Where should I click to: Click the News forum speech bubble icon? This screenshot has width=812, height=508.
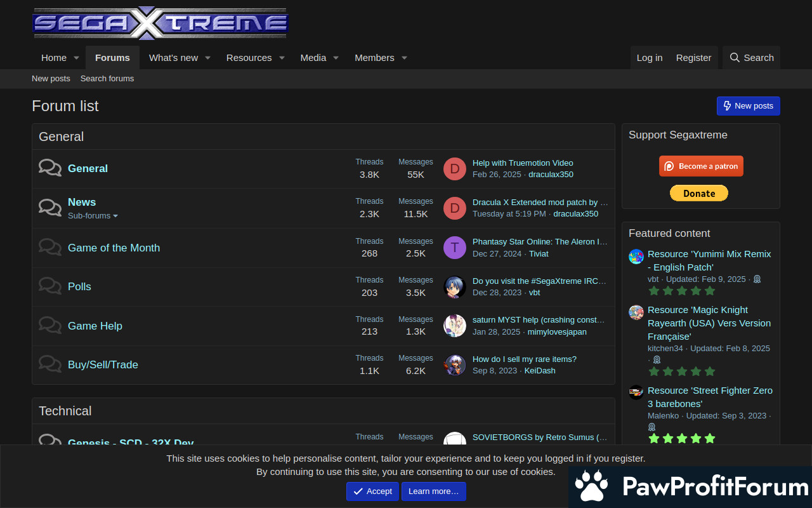pos(50,208)
